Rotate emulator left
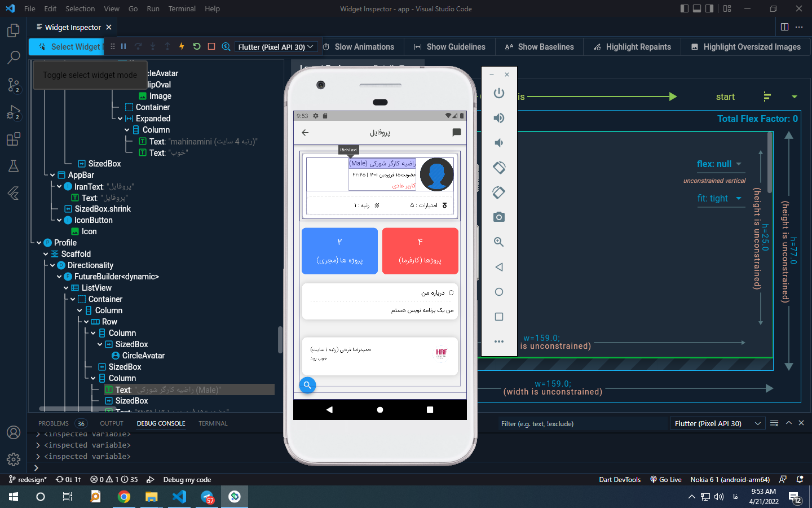Viewport: 812px width, 508px height. point(499,168)
